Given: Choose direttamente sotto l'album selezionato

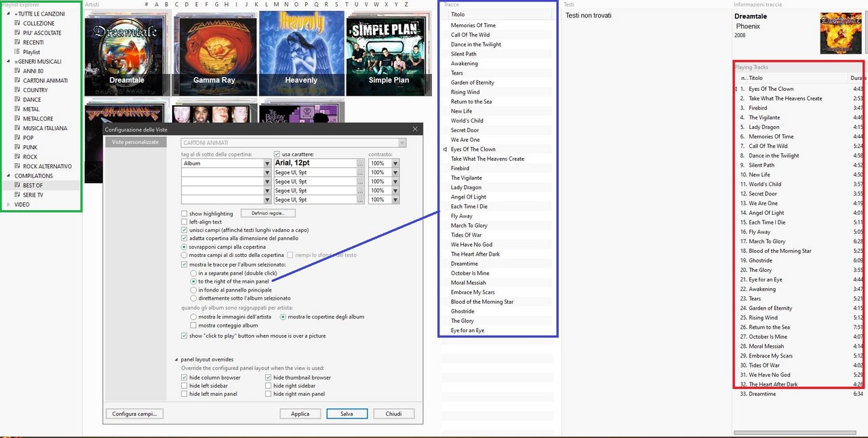Looking at the screenshot, I should click(194, 298).
